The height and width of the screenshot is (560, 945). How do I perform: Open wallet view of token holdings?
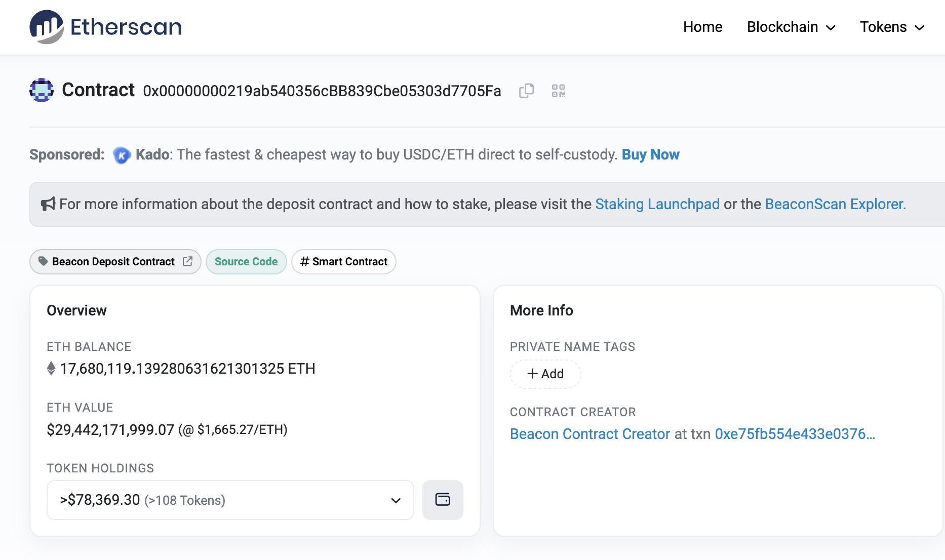pyautogui.click(x=443, y=500)
